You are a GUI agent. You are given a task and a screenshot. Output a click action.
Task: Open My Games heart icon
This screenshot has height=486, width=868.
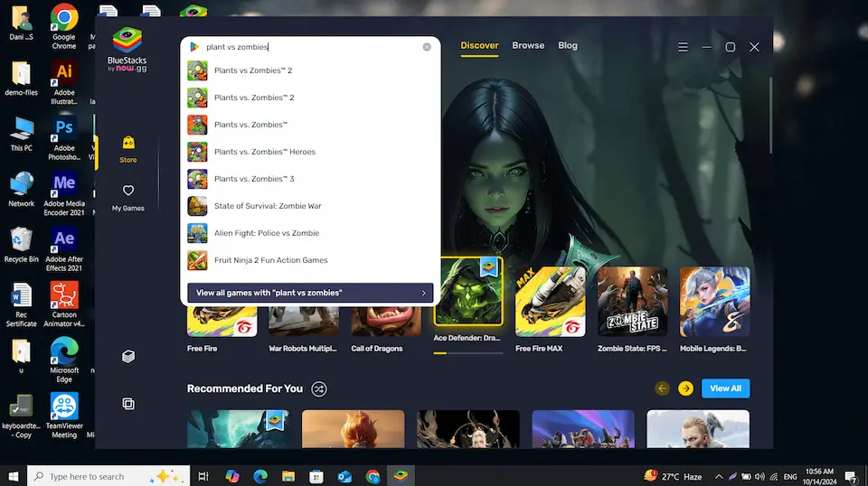(128, 192)
